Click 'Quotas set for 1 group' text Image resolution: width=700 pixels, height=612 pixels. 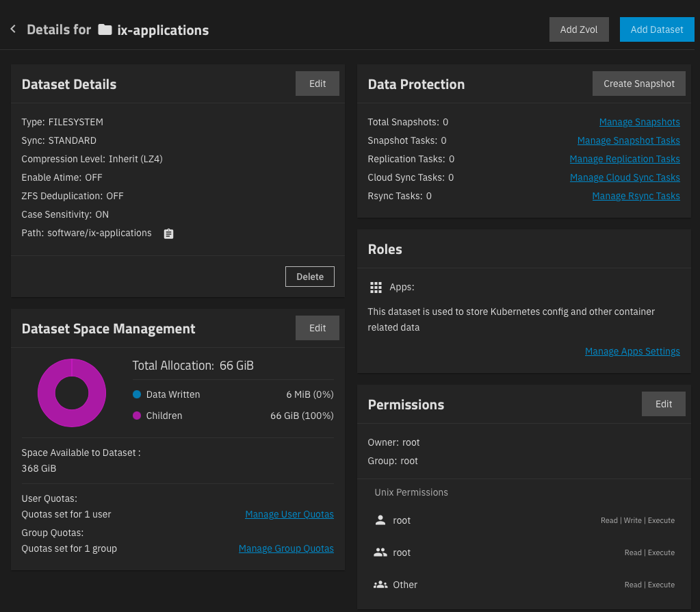point(69,548)
